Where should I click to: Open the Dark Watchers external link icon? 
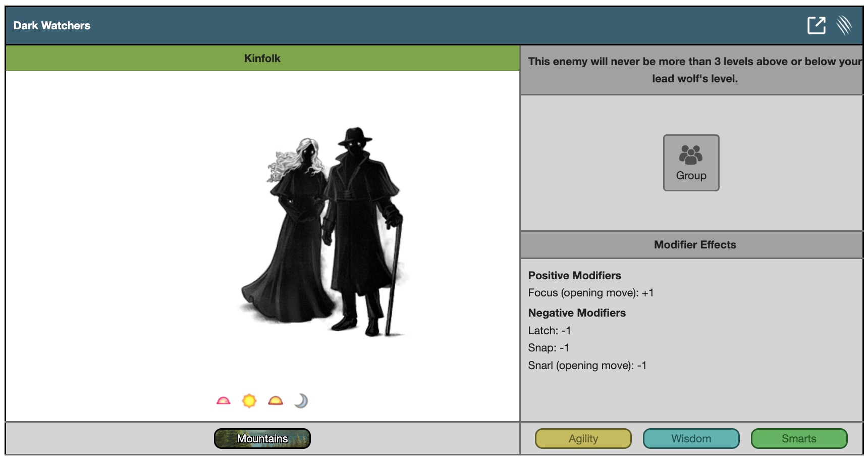coord(816,25)
